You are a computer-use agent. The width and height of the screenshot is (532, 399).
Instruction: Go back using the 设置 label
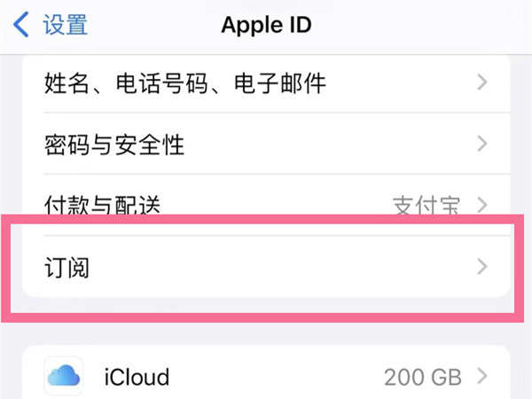[66, 25]
